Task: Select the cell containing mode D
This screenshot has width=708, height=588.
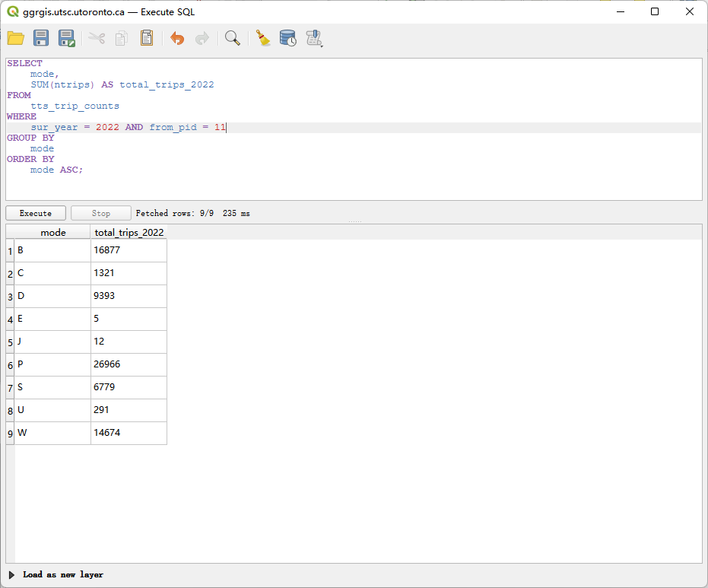Action: (52, 296)
